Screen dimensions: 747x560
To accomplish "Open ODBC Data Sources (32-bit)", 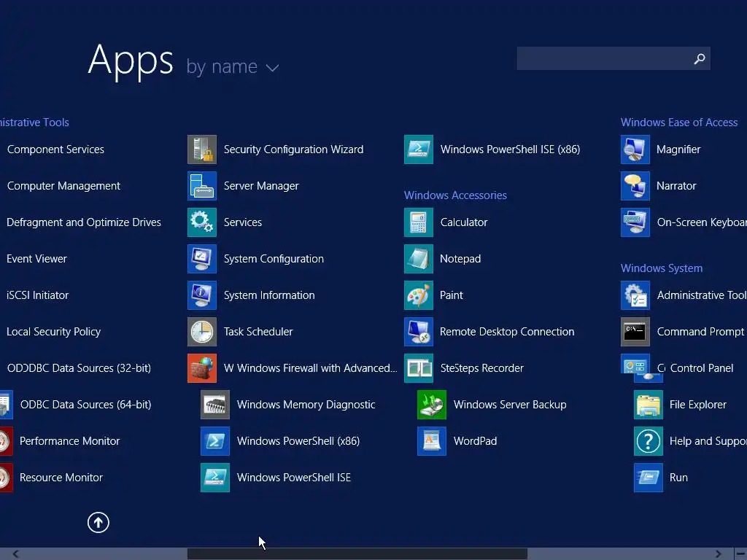I will [x=79, y=368].
